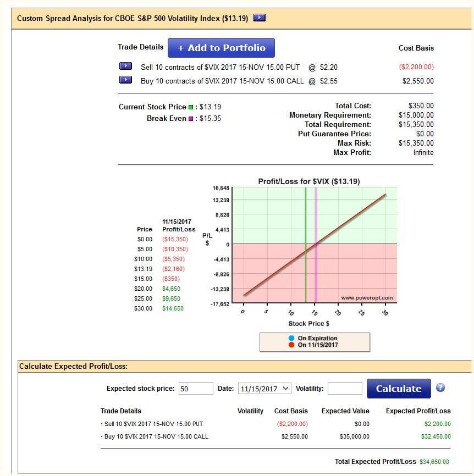Viewport: 474px width, 476px height.
Task: Click Expected Value $35,000.00
Action: click(354, 436)
